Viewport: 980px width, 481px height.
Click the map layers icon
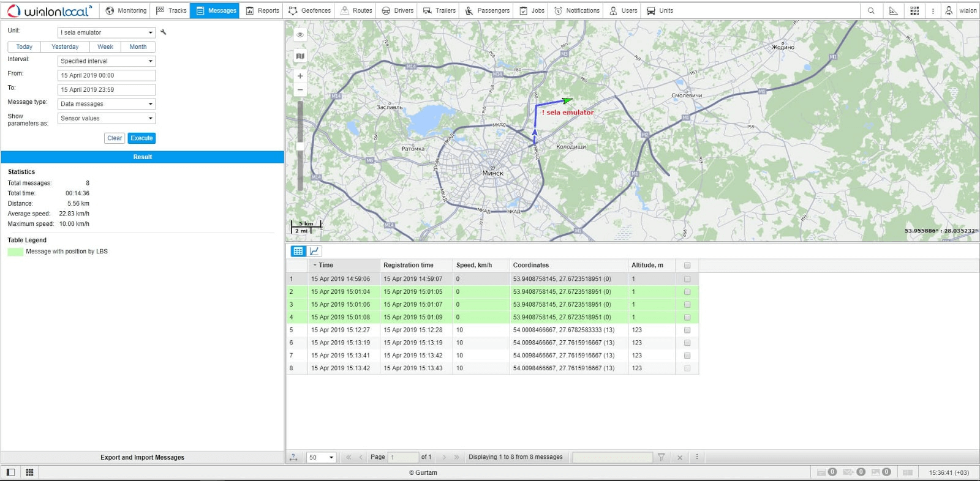[300, 56]
